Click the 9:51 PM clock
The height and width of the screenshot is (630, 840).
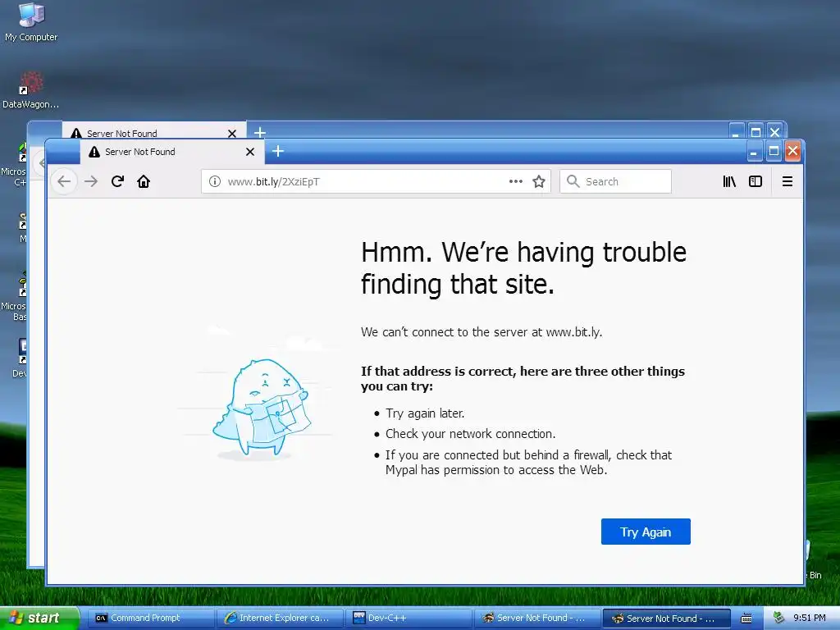click(809, 619)
